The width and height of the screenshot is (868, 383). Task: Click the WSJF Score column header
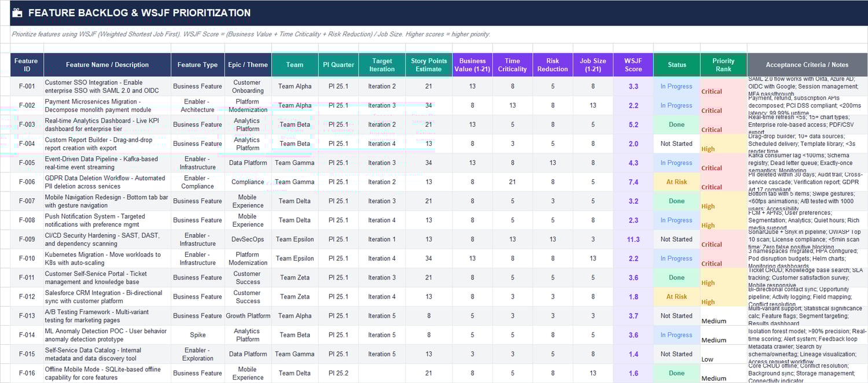pyautogui.click(x=633, y=64)
